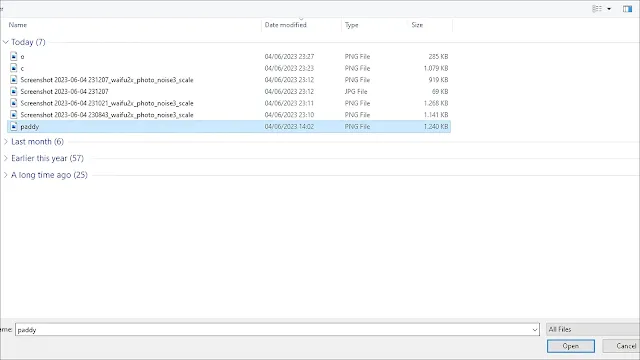Image resolution: width=640 pixels, height=360 pixels.
Task: Click the Cancel button
Action: (622, 346)
